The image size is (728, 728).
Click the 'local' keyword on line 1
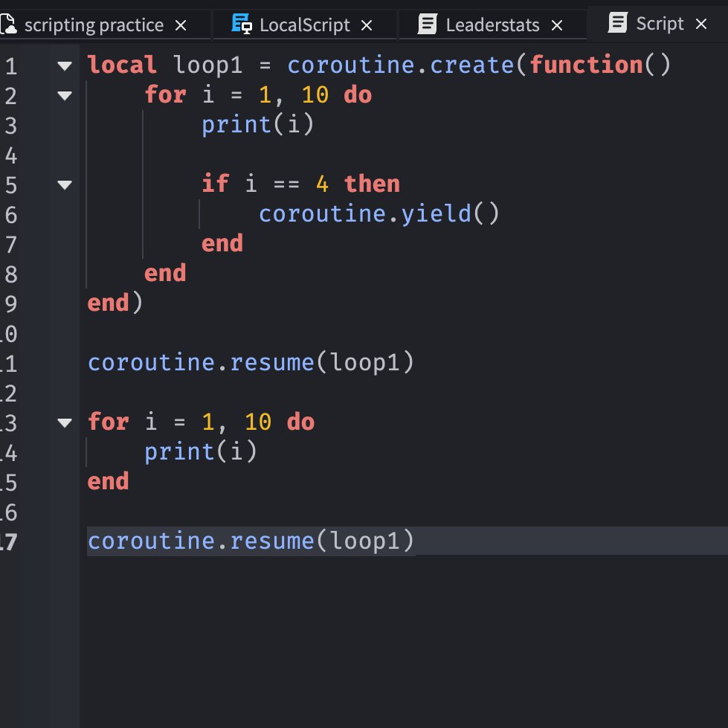pyautogui.click(x=122, y=65)
